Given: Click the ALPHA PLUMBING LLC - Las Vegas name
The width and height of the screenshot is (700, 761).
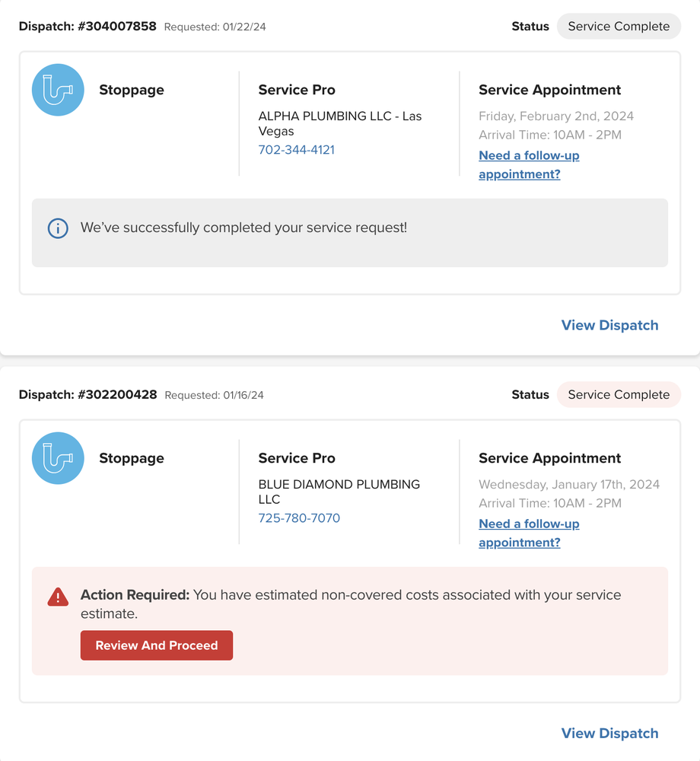Looking at the screenshot, I should [x=339, y=123].
